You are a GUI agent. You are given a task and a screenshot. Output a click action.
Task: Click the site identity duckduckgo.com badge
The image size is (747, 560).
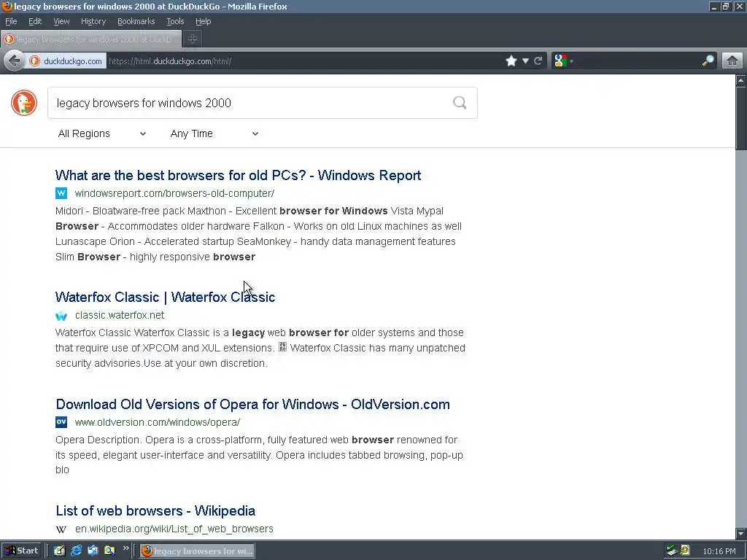tap(66, 61)
